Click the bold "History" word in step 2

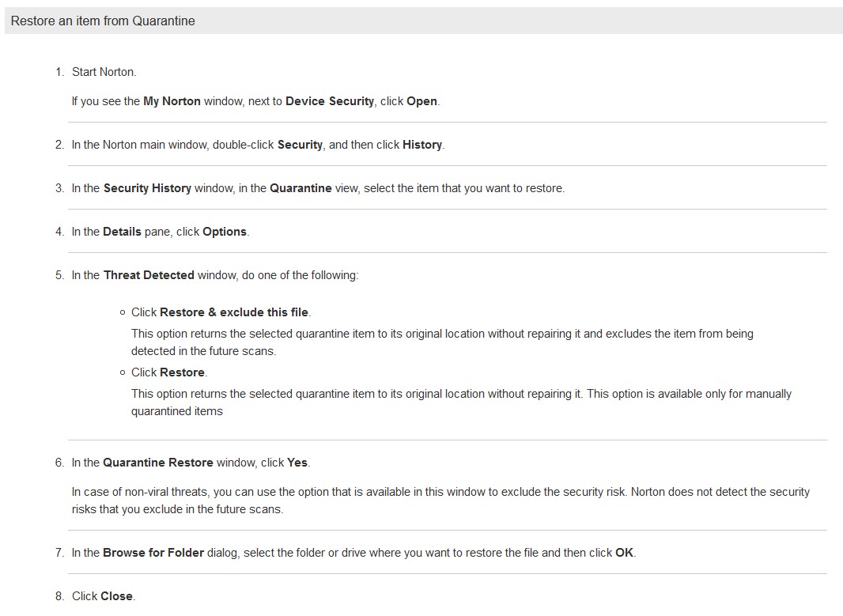(422, 145)
